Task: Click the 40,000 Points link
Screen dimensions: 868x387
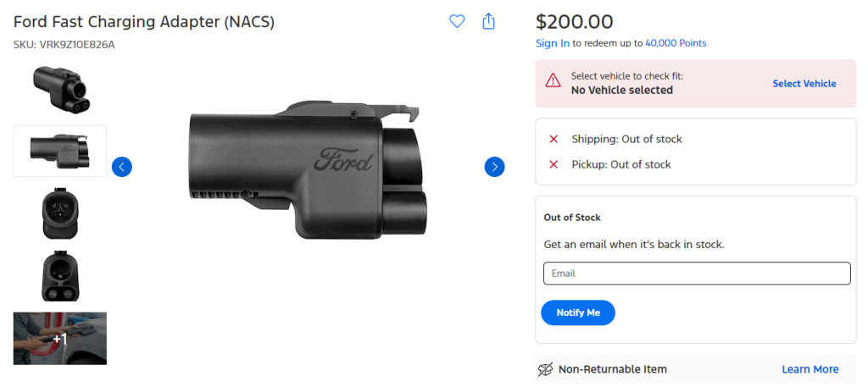Action: [676, 43]
